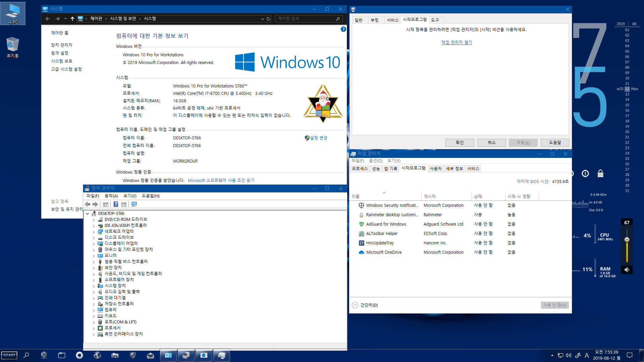644x362 pixels.
Task: Click the back arrow in System window navigation
Action: (48, 19)
